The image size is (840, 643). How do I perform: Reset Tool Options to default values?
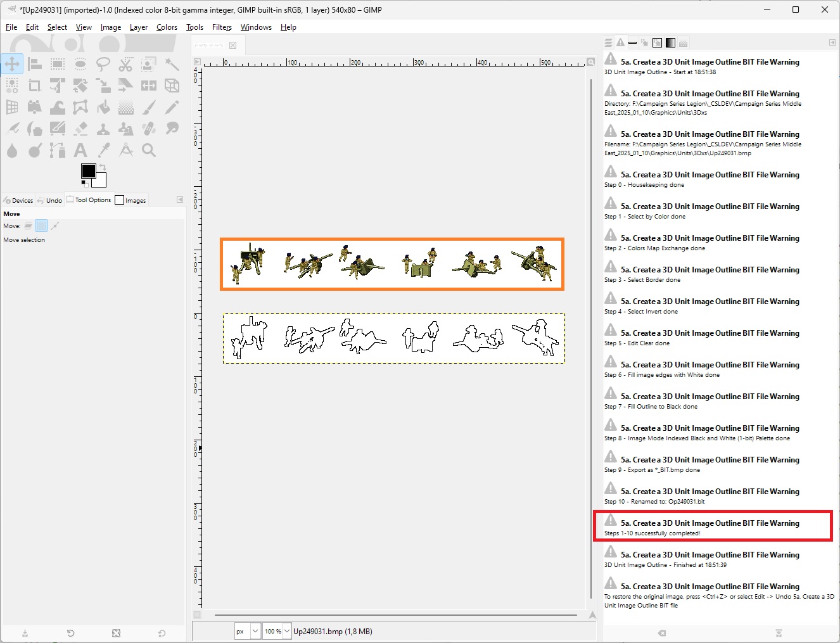(162, 633)
